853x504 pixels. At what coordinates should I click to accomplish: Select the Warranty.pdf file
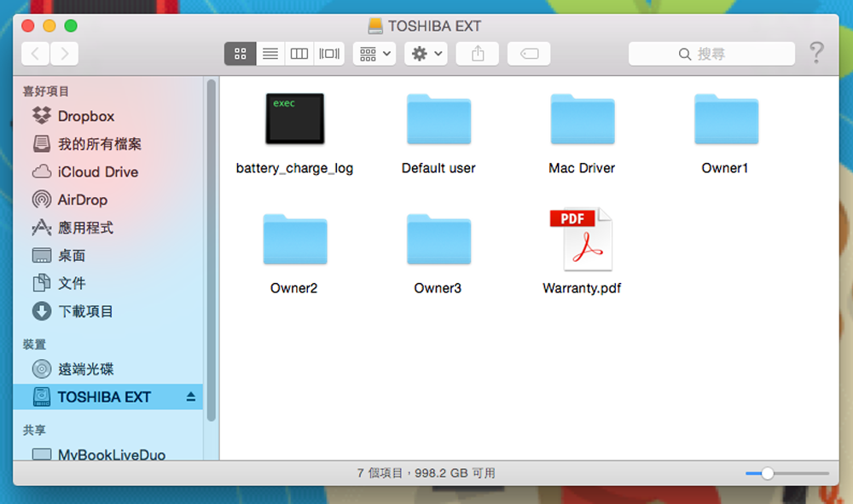pos(581,240)
